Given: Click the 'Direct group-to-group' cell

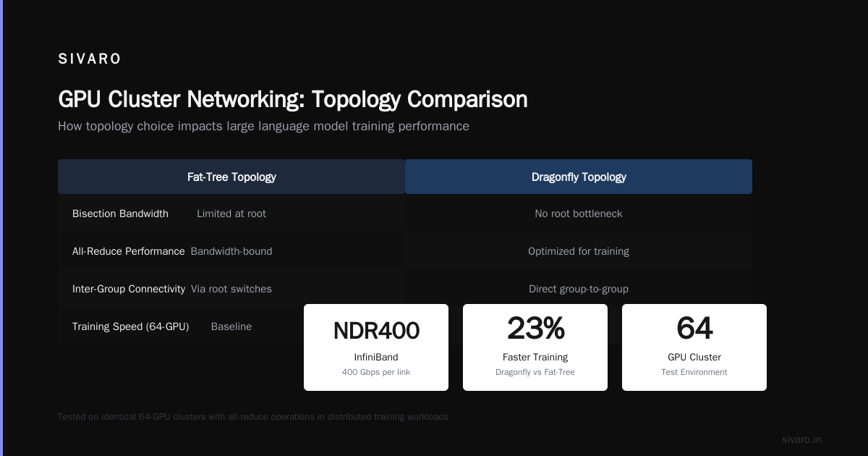Looking at the screenshot, I should [579, 289].
